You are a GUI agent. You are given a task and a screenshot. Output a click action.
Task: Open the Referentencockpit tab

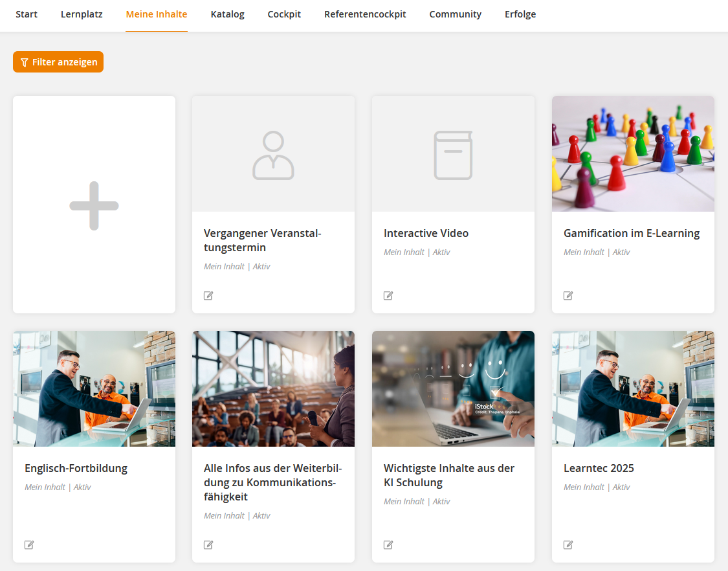365,14
